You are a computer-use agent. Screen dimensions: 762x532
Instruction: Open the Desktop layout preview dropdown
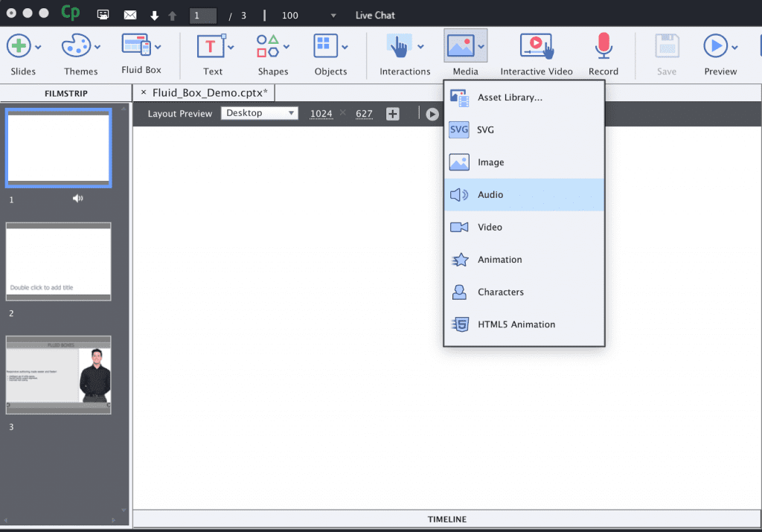pos(260,113)
